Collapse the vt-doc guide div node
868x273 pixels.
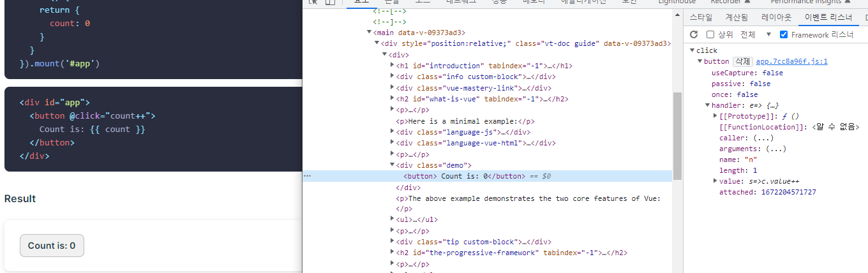click(x=377, y=43)
